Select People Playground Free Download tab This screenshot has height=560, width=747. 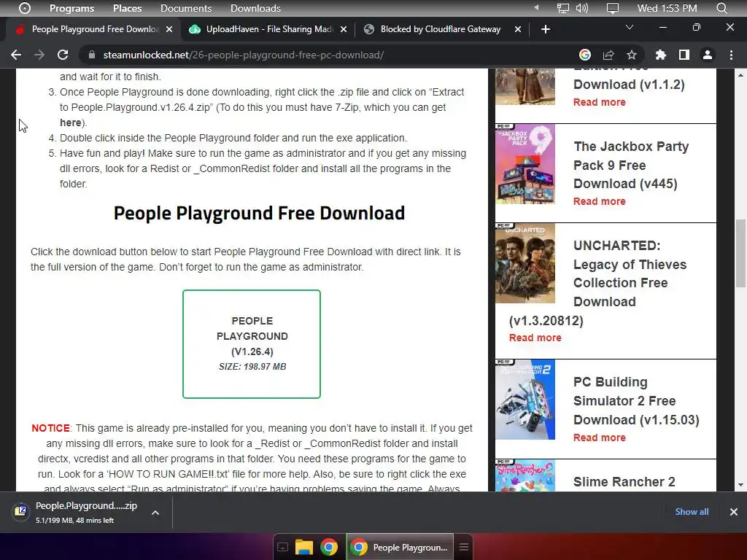pos(95,29)
